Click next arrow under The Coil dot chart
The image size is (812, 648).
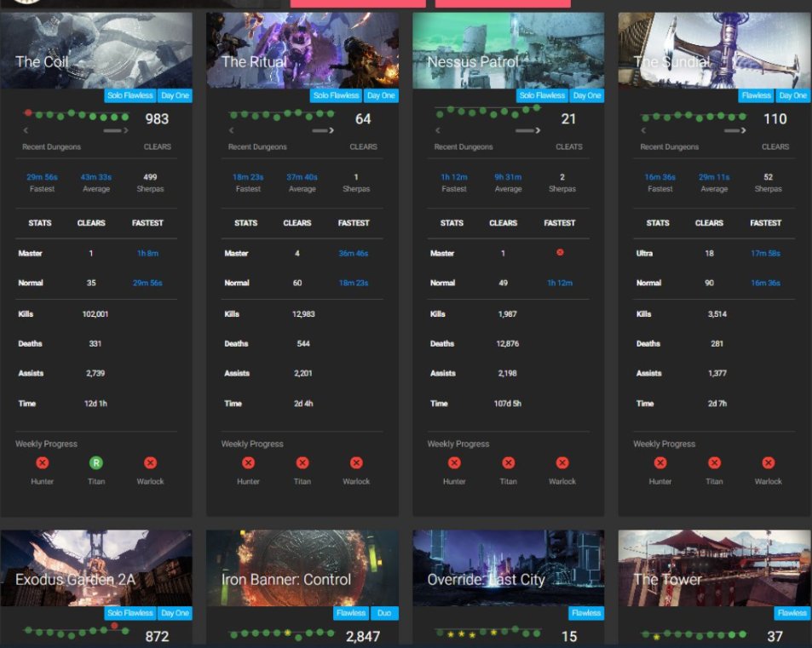[126, 130]
